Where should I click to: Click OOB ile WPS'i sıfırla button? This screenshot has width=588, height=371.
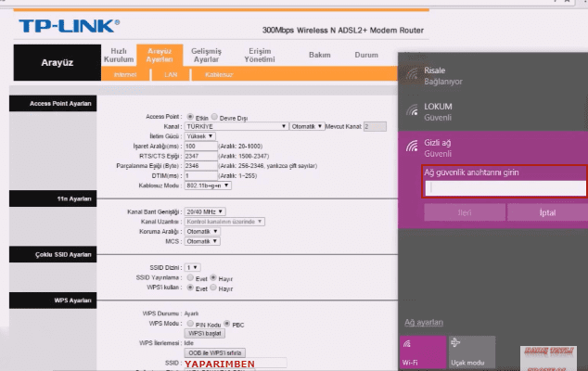pos(215,353)
